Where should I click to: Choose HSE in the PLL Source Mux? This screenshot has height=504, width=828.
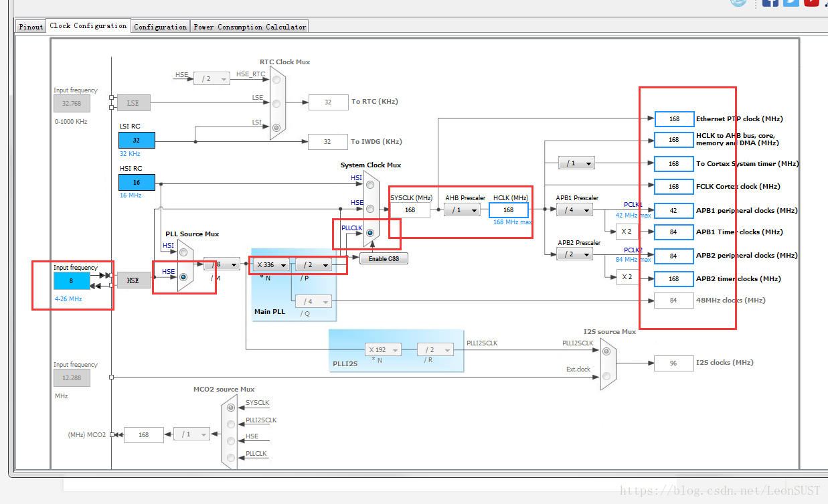click(183, 276)
